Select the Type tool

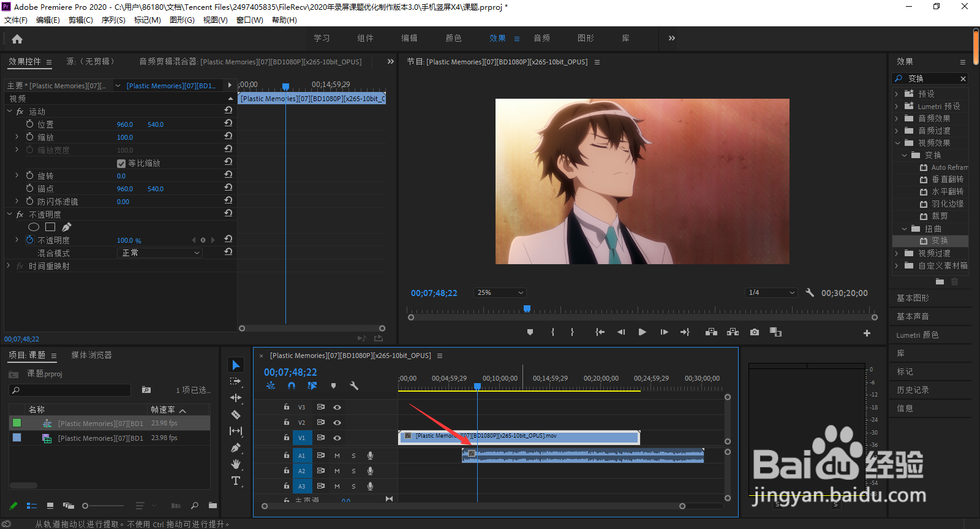(x=236, y=481)
